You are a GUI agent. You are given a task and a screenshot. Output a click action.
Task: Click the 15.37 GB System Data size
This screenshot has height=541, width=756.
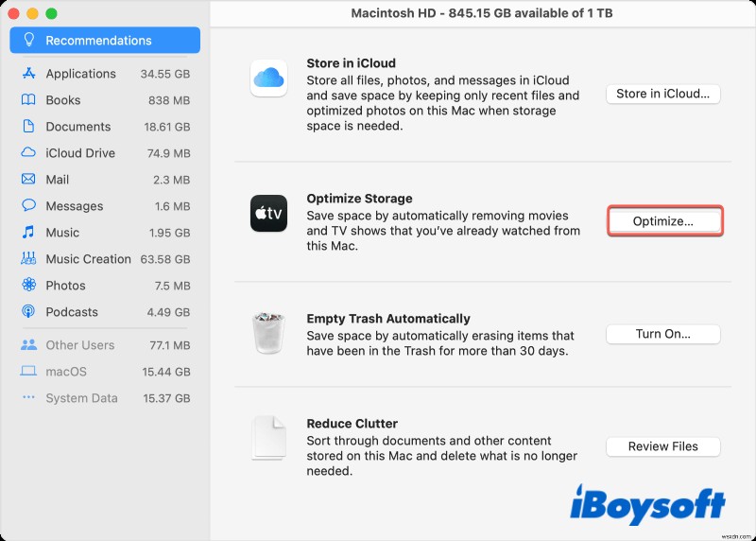click(167, 398)
